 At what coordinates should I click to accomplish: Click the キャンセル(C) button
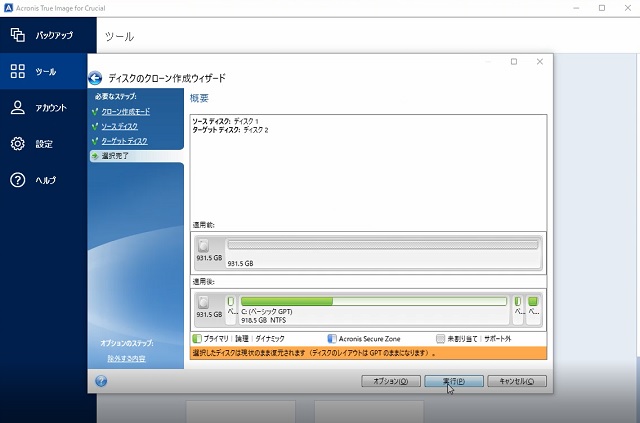517,381
